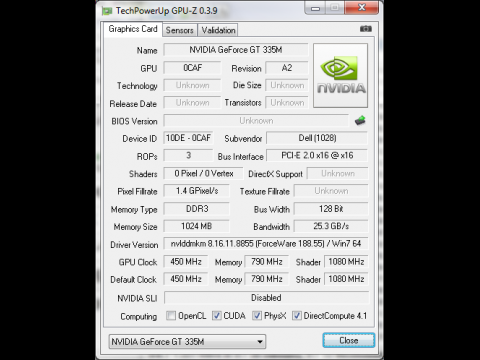The height and width of the screenshot is (360, 480).
Task: Click the Bus Width 128 Bit field
Action: pyautogui.click(x=331, y=209)
